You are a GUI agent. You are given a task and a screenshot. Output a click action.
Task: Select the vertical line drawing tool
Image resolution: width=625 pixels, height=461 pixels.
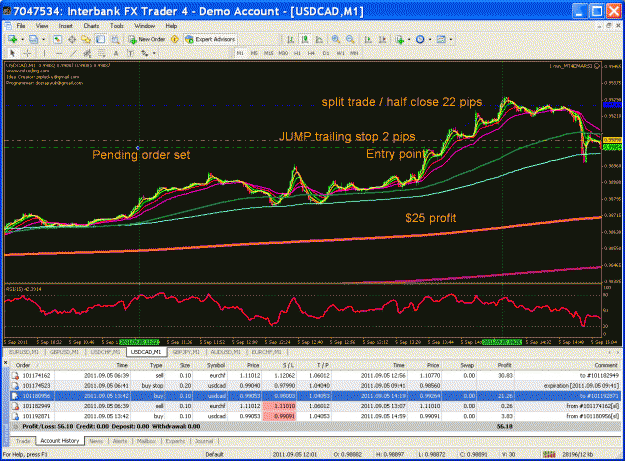(x=44, y=53)
